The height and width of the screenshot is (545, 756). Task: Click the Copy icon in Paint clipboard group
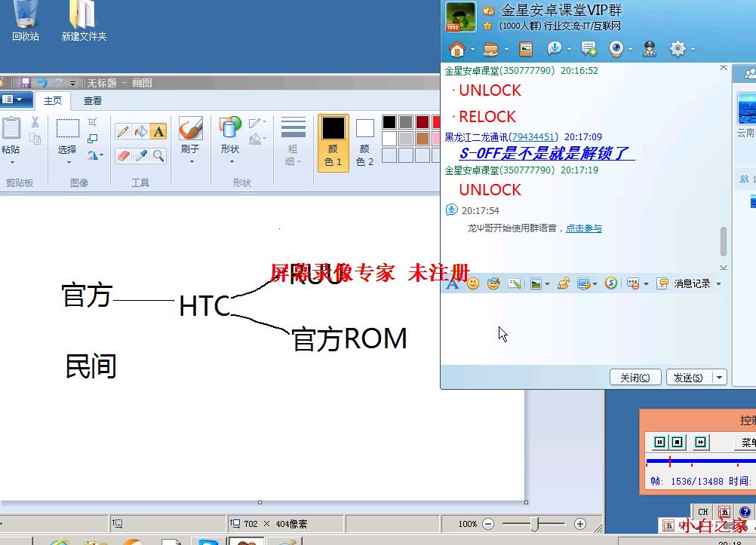click(35, 139)
